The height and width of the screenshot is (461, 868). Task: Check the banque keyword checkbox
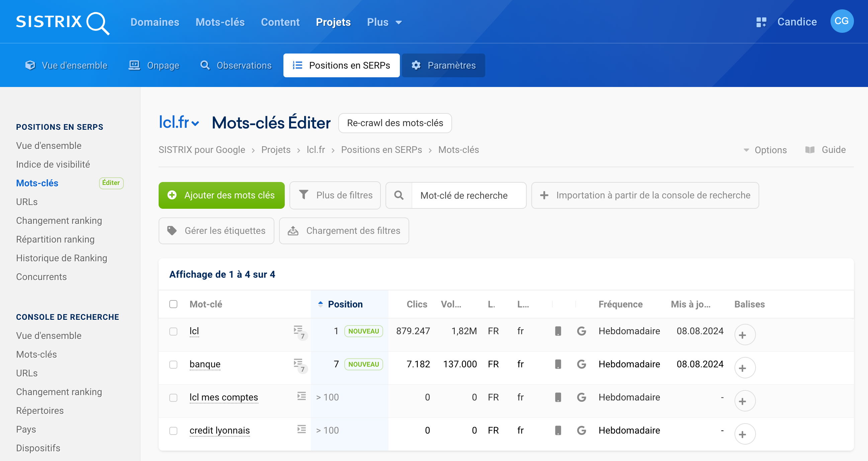click(173, 364)
